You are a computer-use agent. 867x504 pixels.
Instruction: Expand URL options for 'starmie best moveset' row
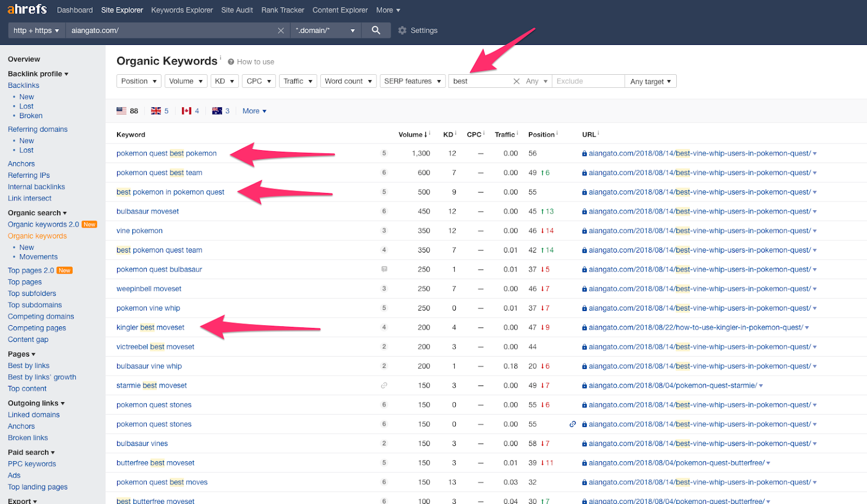click(761, 386)
